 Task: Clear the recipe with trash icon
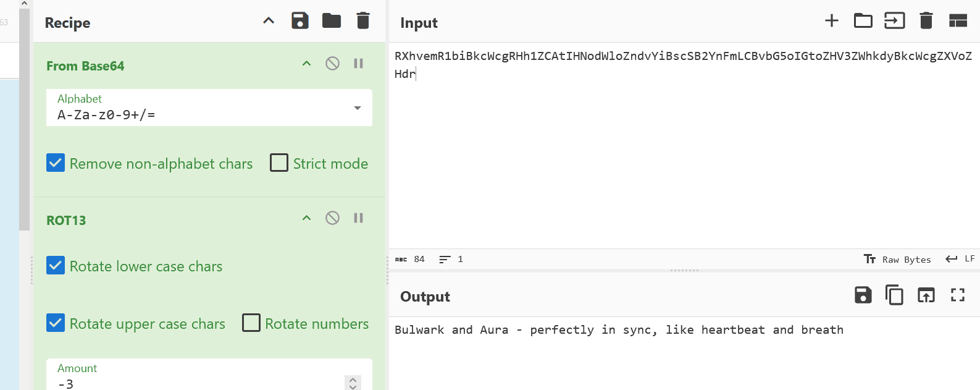(363, 21)
